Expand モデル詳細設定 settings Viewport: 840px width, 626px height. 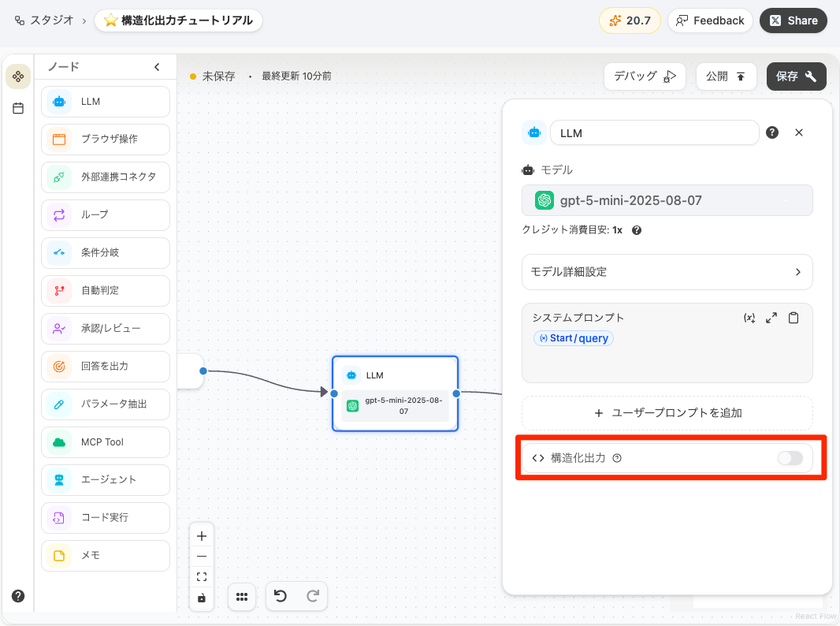(667, 272)
